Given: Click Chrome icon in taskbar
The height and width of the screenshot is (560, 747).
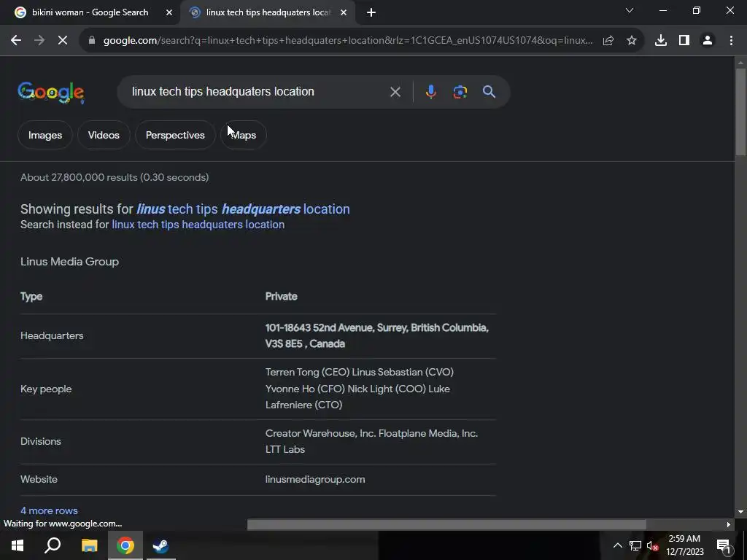Looking at the screenshot, I should pos(125,545).
